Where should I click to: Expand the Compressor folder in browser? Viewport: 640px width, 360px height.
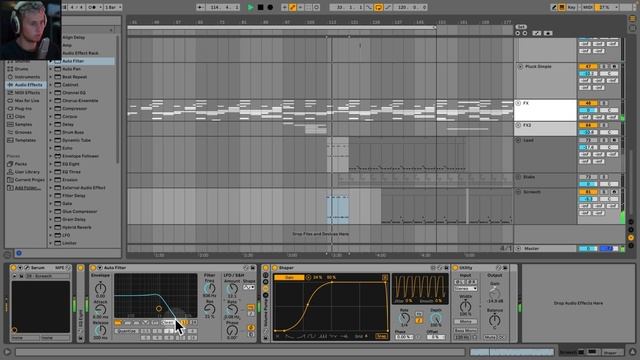coord(51,109)
